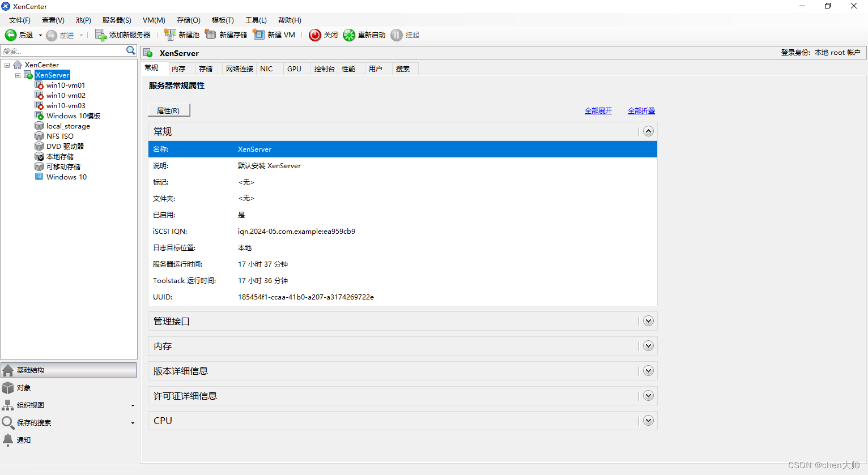Select the UUID row value
Image resolution: width=868 pixels, height=475 pixels.
(306, 297)
